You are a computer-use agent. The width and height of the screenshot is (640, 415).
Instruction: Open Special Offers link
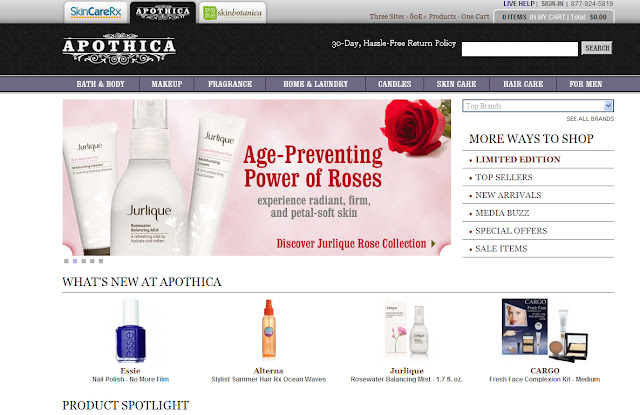[x=511, y=231]
